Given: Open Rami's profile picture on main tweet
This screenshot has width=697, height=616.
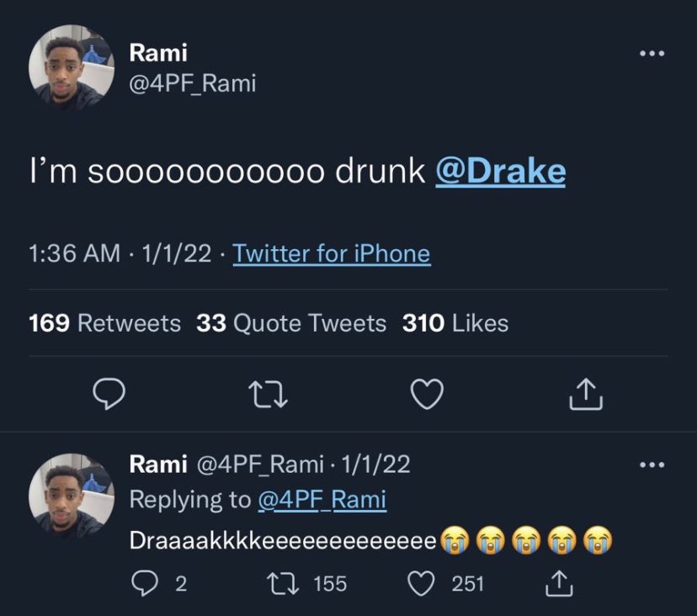Looking at the screenshot, I should pyautogui.click(x=71, y=67).
